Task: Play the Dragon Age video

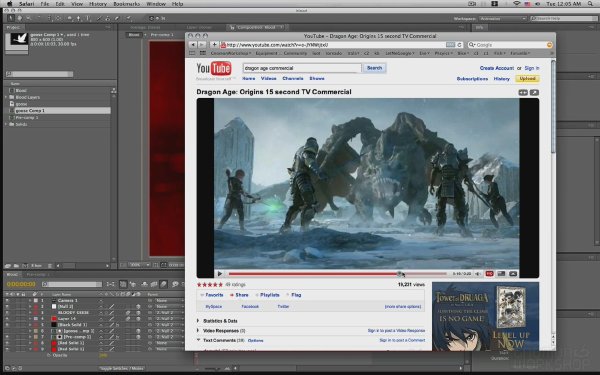Action: click(220, 274)
